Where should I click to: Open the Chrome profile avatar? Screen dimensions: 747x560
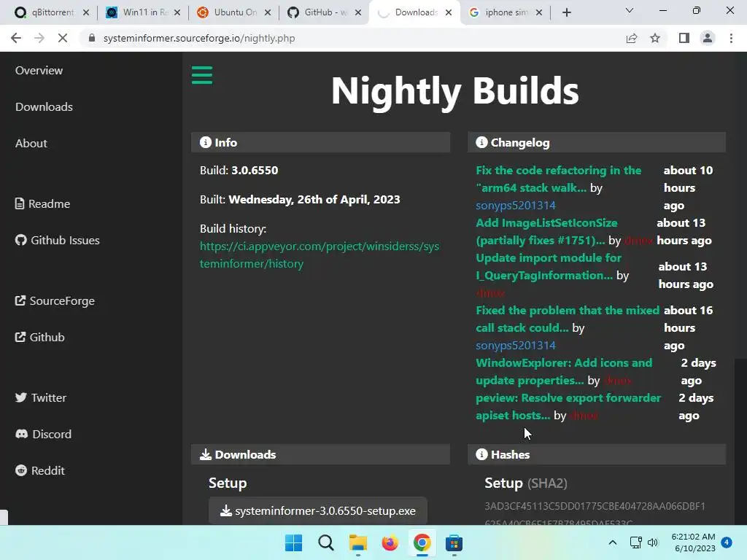[708, 38]
